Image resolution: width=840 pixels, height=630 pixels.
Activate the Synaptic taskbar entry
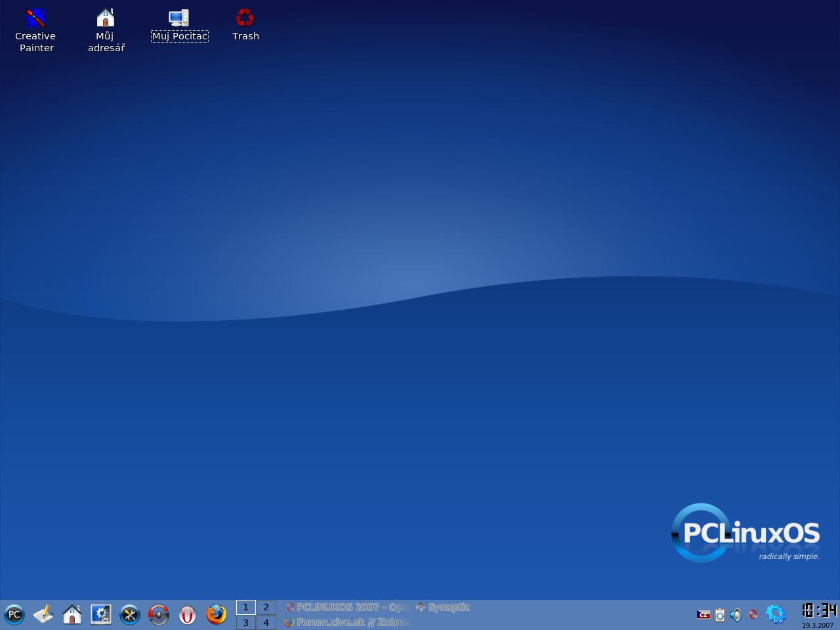tap(443, 607)
